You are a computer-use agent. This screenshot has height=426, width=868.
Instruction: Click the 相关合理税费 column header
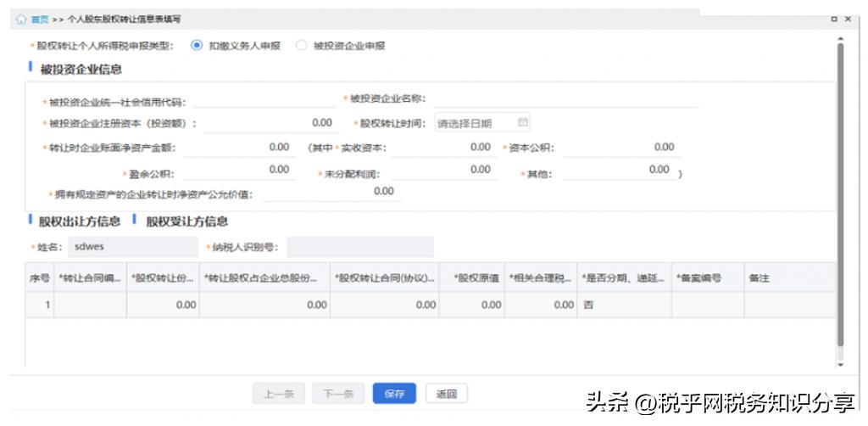541,278
